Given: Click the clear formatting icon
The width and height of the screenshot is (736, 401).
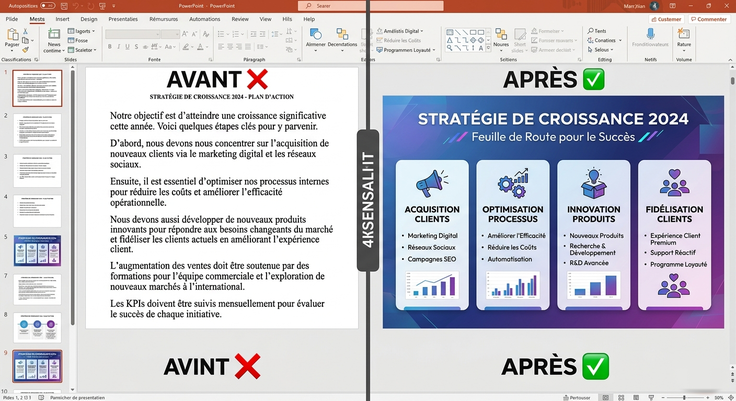Looking at the screenshot, I should [x=206, y=34].
